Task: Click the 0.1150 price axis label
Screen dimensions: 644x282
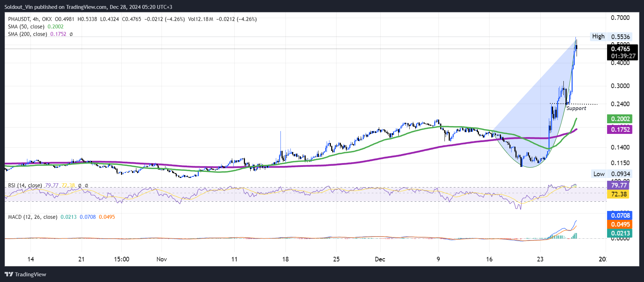Action: [x=620, y=163]
